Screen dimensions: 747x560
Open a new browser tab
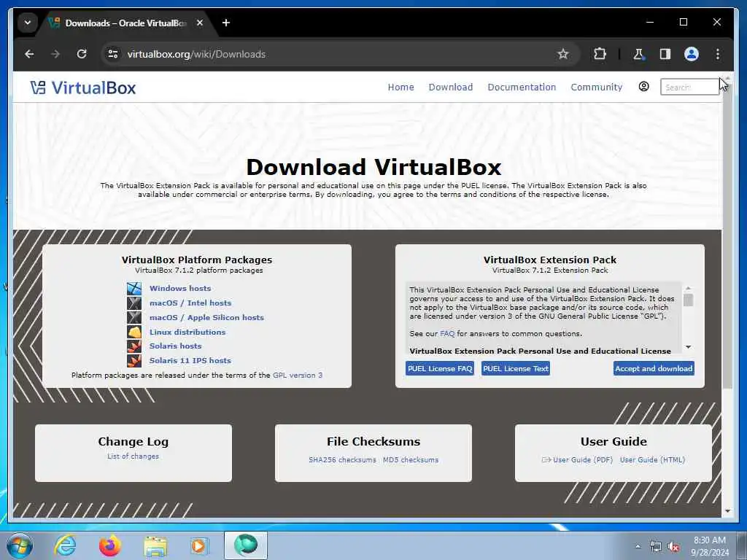click(x=226, y=23)
